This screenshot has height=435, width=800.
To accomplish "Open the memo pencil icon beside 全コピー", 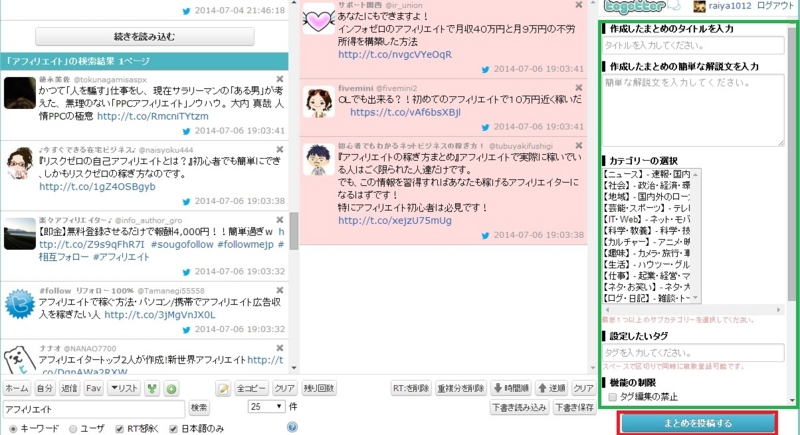I will coord(223,389).
